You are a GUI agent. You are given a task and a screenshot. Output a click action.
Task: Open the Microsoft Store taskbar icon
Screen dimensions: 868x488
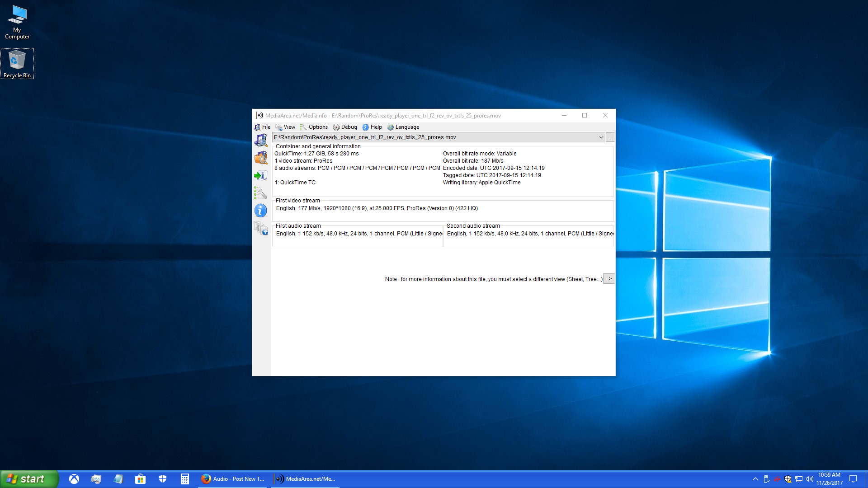pos(141,479)
